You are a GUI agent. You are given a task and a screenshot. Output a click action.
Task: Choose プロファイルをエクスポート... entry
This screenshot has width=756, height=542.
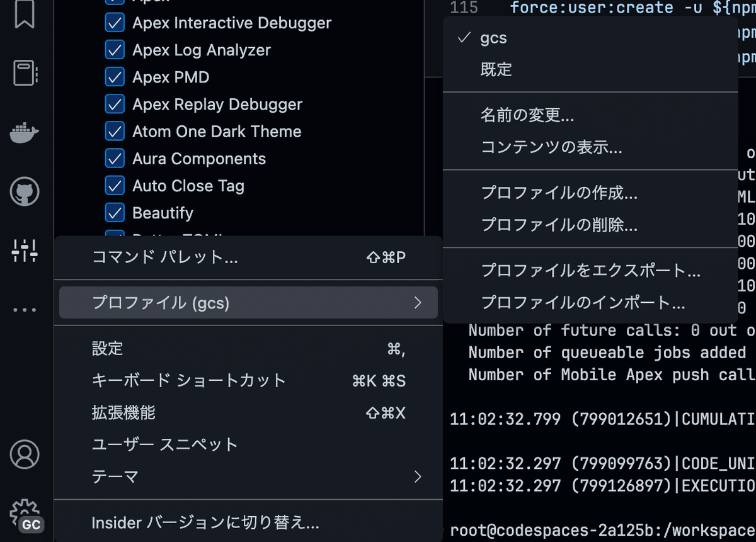pos(590,271)
